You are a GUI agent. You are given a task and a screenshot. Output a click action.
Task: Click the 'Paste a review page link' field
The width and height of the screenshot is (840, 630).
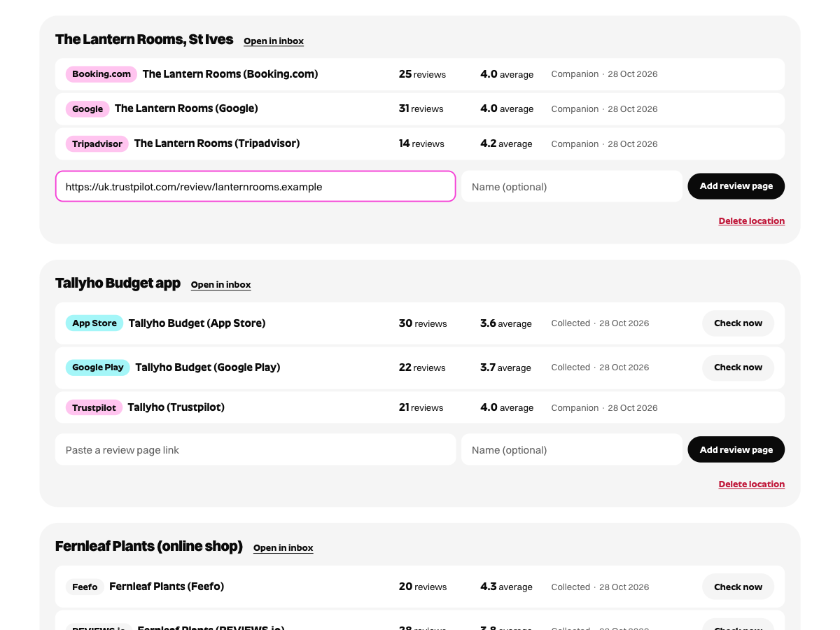[255, 449]
